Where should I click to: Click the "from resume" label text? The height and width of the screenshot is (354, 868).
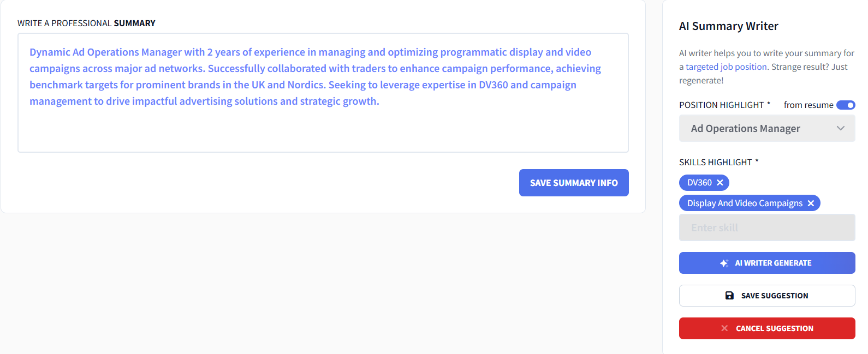(x=808, y=105)
